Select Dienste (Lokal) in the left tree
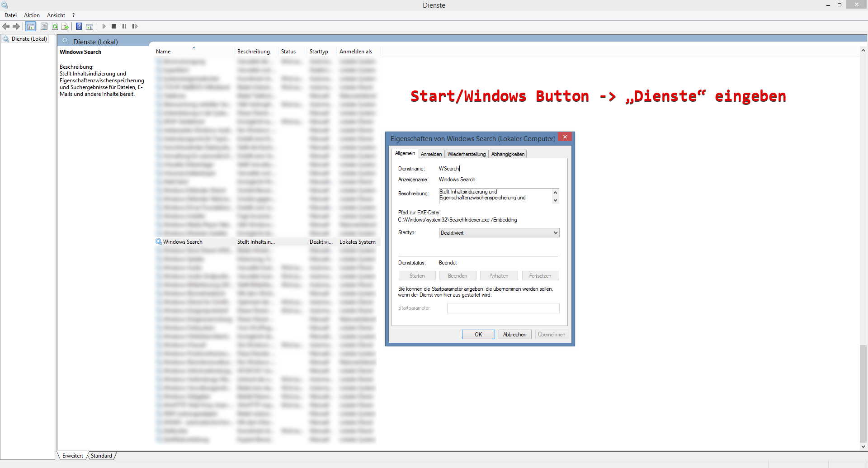 coord(29,39)
